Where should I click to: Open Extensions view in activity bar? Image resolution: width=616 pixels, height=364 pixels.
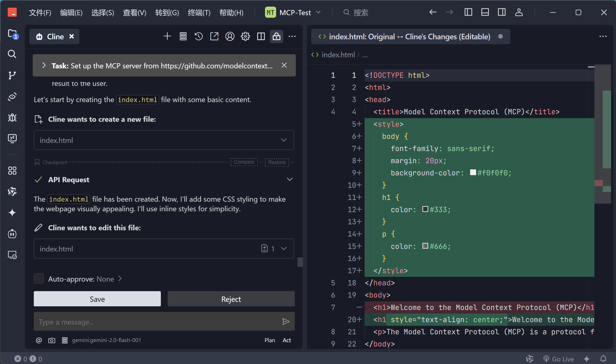(x=12, y=170)
